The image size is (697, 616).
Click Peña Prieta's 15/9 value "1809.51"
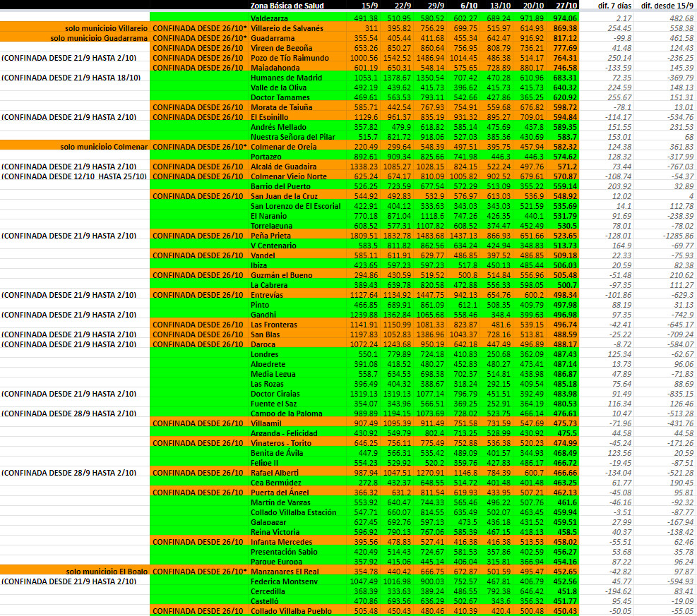click(364, 236)
